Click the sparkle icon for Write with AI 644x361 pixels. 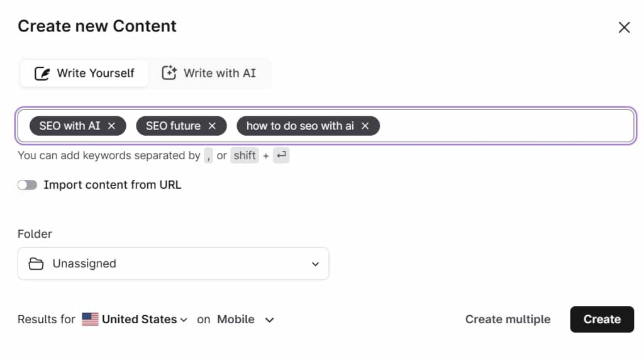(169, 73)
